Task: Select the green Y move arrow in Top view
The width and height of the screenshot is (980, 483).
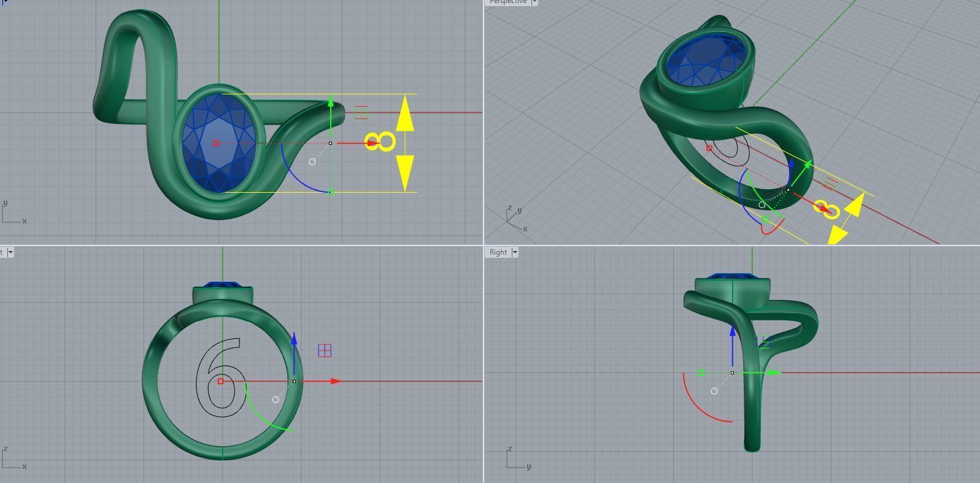Action: pos(331,117)
